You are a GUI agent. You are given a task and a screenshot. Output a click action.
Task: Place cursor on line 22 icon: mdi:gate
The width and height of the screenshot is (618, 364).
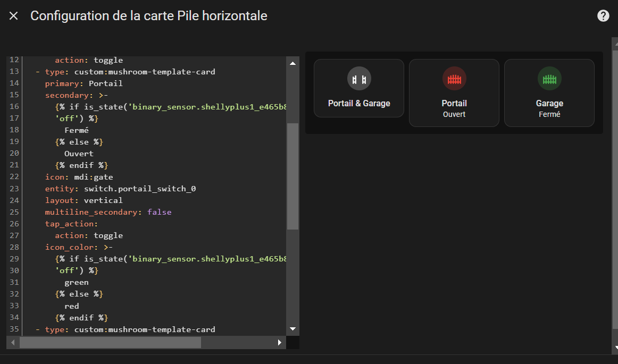pos(79,177)
